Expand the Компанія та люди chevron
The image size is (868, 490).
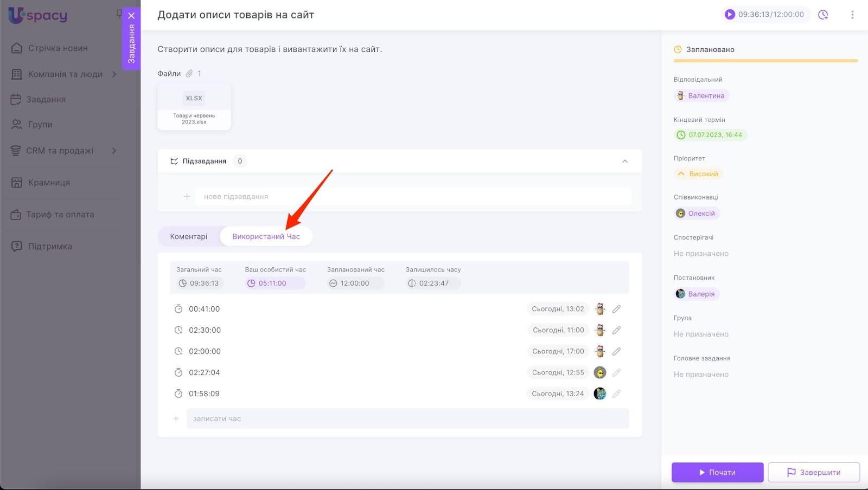coord(114,74)
